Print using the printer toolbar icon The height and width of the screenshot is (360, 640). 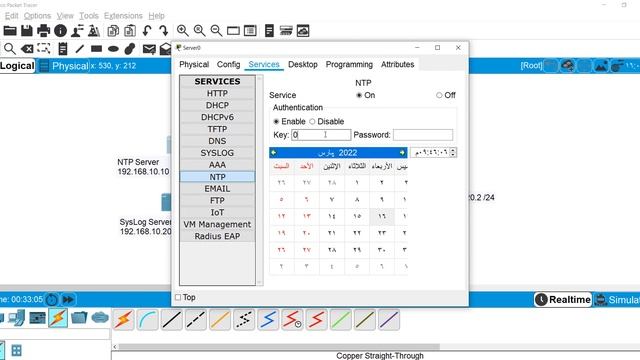(x=43, y=31)
